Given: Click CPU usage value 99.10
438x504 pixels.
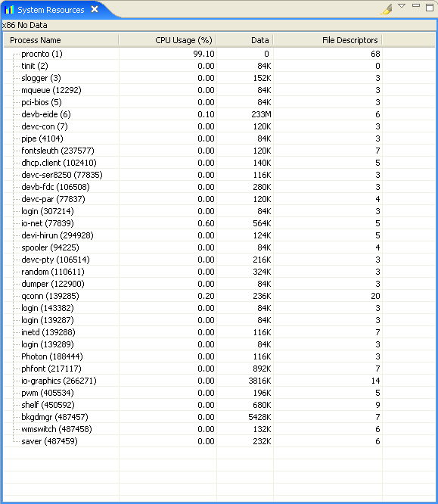Looking at the screenshot, I should coord(203,54).
